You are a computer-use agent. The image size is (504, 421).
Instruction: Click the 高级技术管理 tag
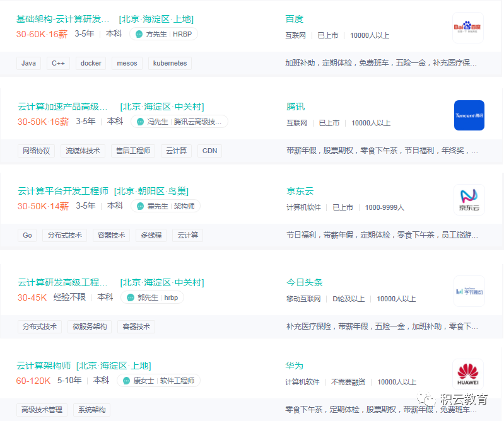[42, 410]
